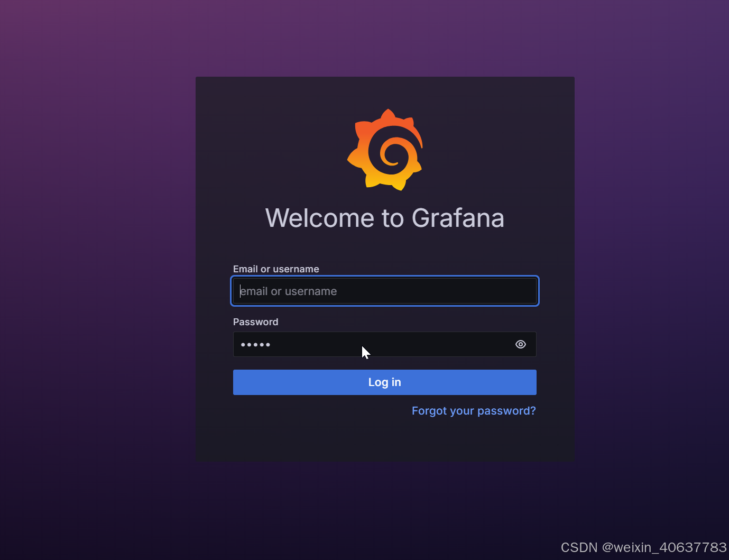The height and width of the screenshot is (560, 729).
Task: Click the masked password dots
Action: click(x=255, y=344)
